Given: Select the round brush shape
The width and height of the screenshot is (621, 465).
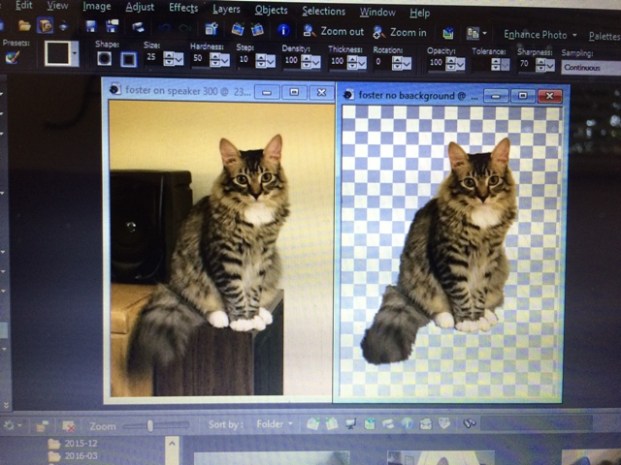Looking at the screenshot, I should coord(104,59).
